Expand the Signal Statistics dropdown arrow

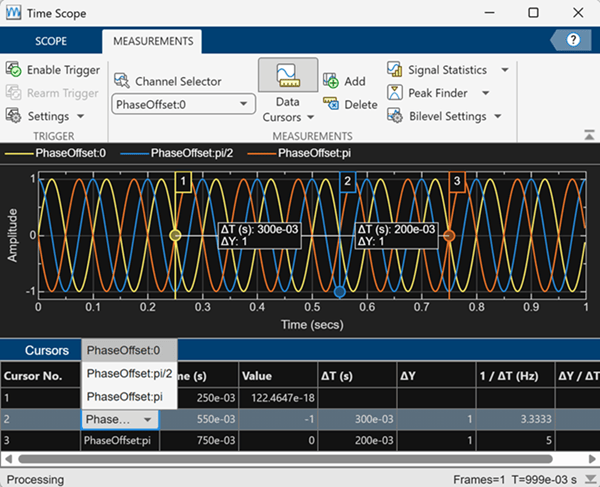point(505,70)
